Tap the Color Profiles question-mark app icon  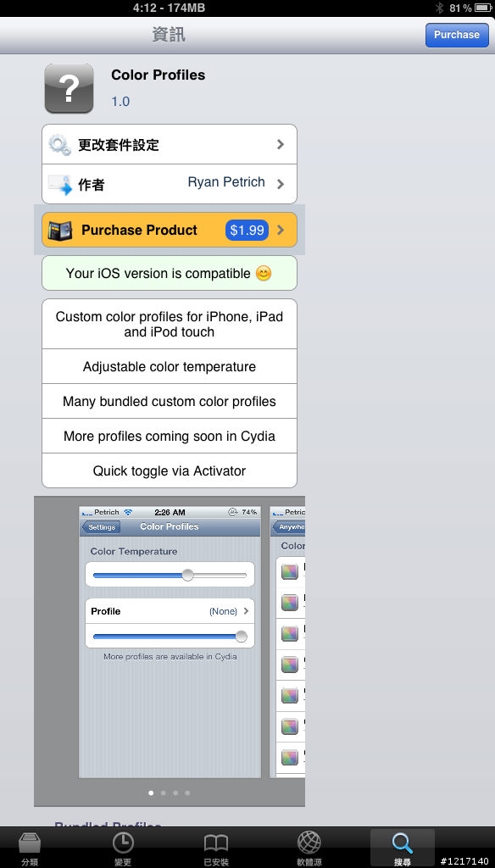pyautogui.click(x=69, y=88)
